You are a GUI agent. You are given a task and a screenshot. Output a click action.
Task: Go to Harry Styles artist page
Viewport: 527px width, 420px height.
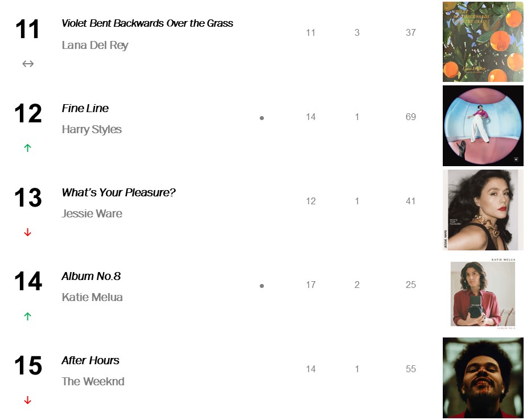coord(92,129)
